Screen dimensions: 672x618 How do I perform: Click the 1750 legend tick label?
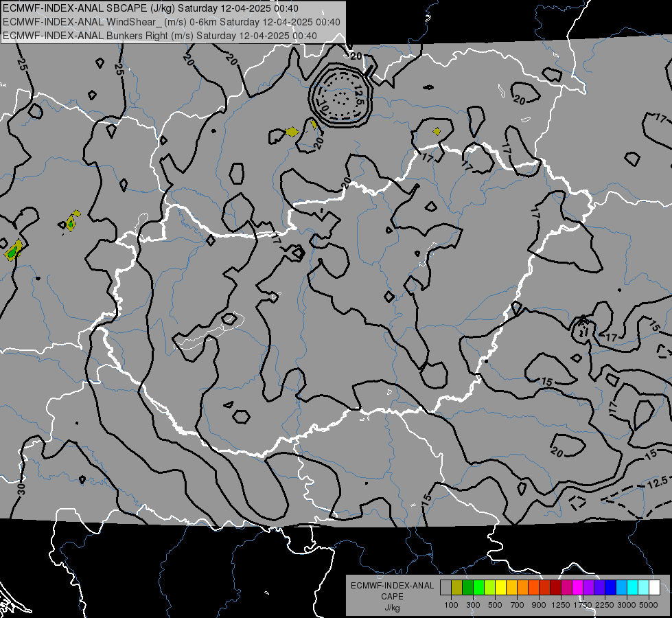(x=583, y=605)
